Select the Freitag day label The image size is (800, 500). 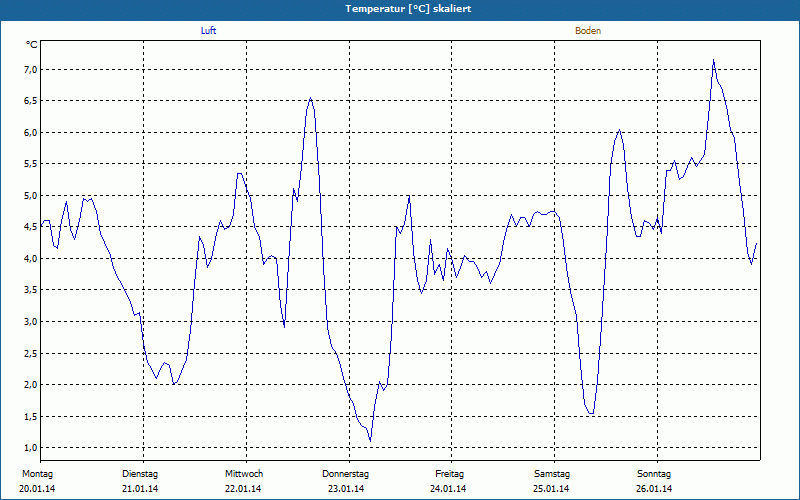pyautogui.click(x=449, y=474)
